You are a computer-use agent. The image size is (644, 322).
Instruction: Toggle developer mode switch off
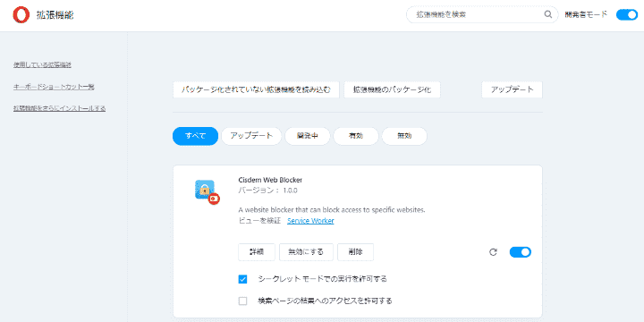627,15
